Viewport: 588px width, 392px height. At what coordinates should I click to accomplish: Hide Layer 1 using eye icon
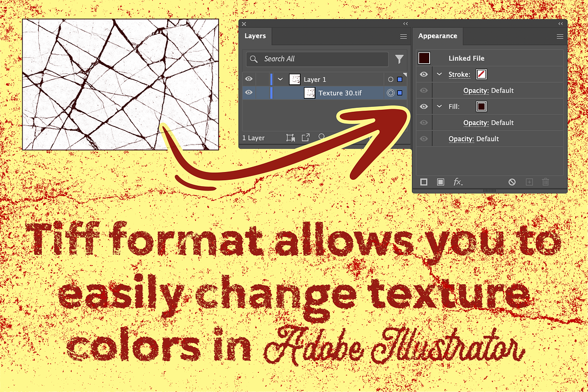tap(248, 79)
